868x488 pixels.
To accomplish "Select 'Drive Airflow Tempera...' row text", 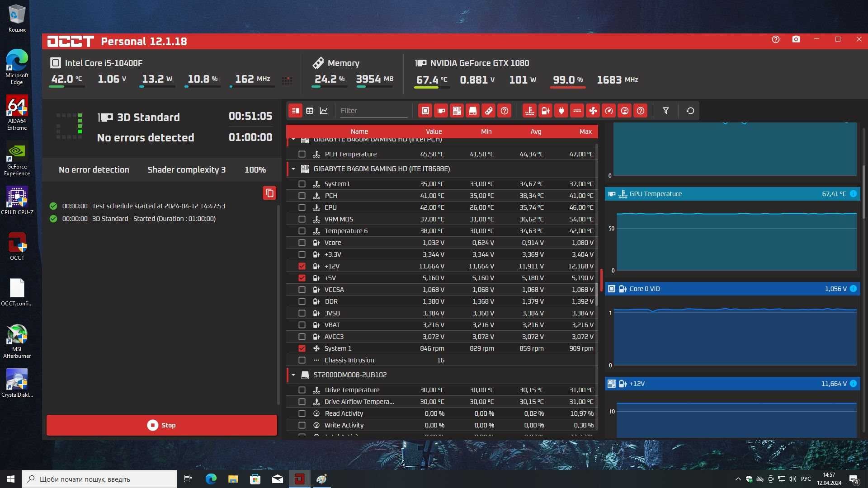I will tap(359, 402).
